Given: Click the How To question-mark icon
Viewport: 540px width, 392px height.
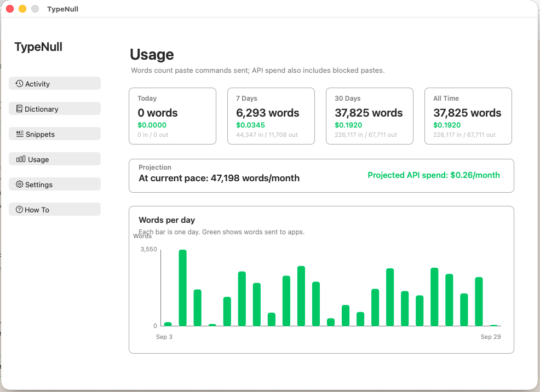Looking at the screenshot, I should tap(20, 209).
